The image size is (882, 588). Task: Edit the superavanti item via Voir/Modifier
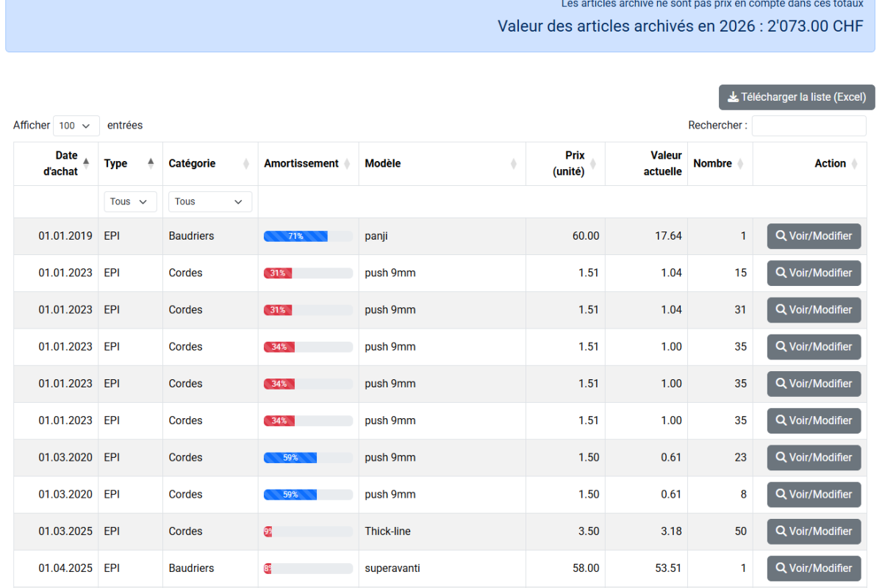[x=814, y=568]
